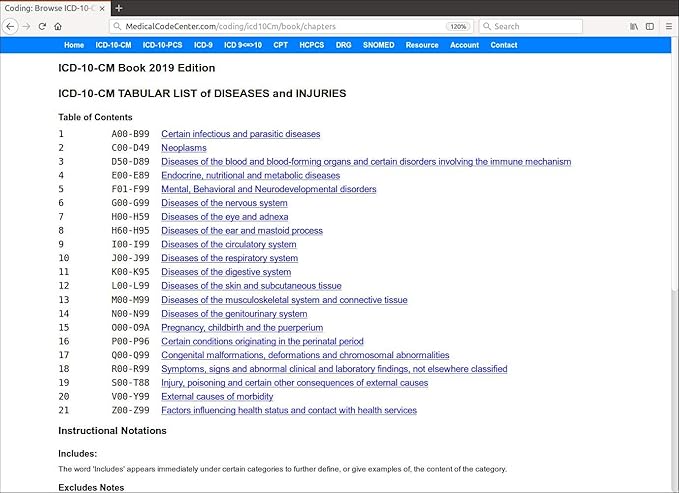Open a new tab with the plus icon

pos(119,8)
